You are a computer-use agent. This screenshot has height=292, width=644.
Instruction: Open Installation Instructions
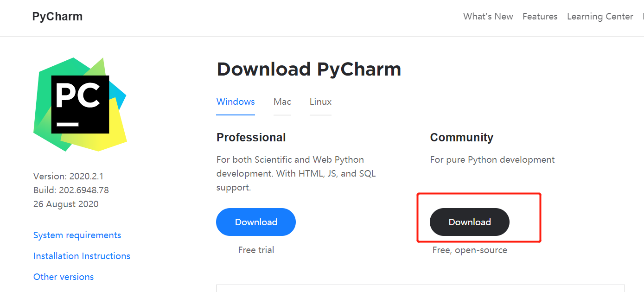pos(82,256)
